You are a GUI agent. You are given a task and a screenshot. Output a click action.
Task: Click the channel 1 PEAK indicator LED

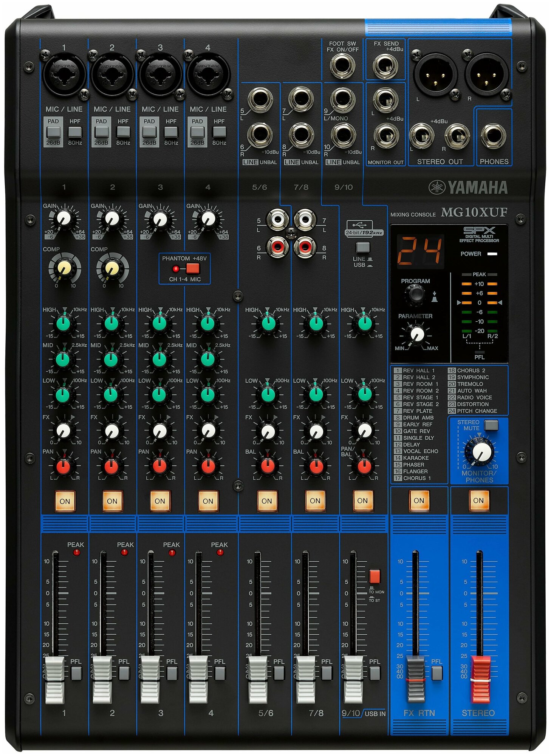pyautogui.click(x=77, y=552)
